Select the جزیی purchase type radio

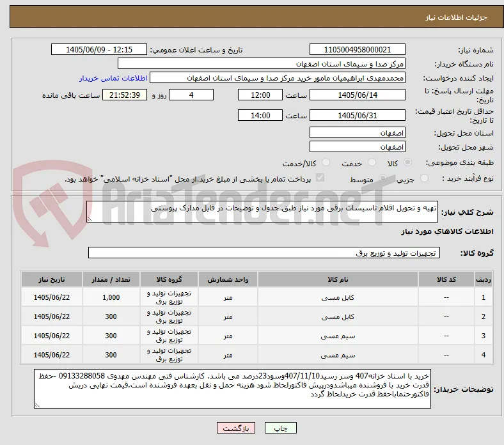coord(424,178)
